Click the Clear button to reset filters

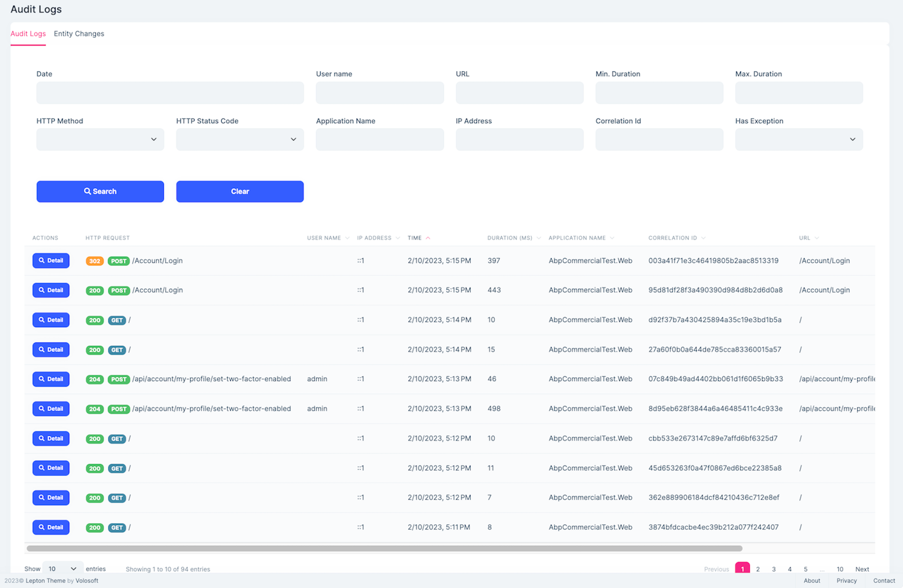[x=240, y=191]
